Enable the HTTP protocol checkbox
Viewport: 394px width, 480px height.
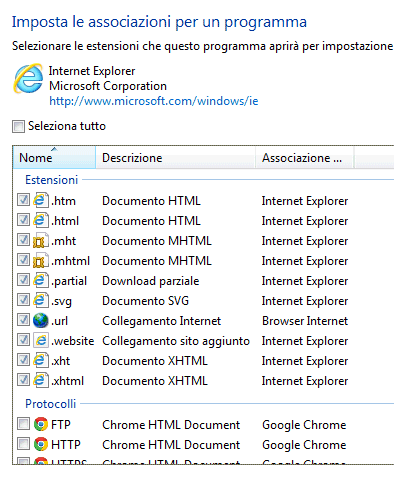click(x=23, y=444)
